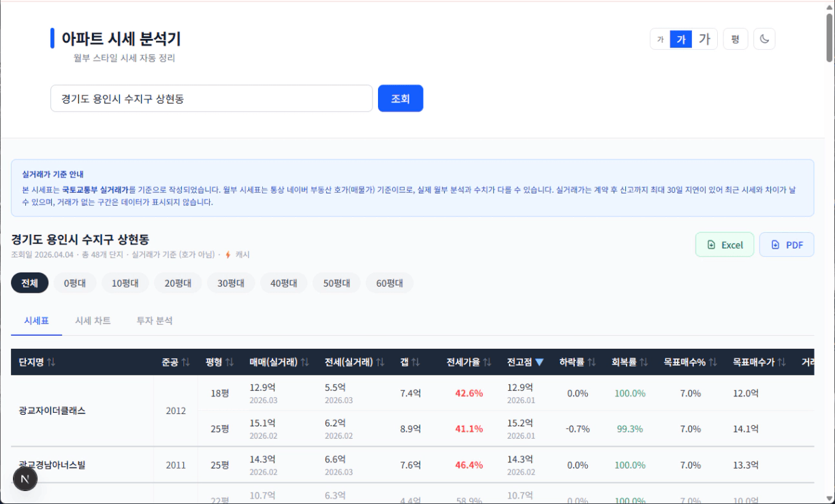This screenshot has width=835, height=504.
Task: Select the large 가 font size
Action: pos(704,40)
